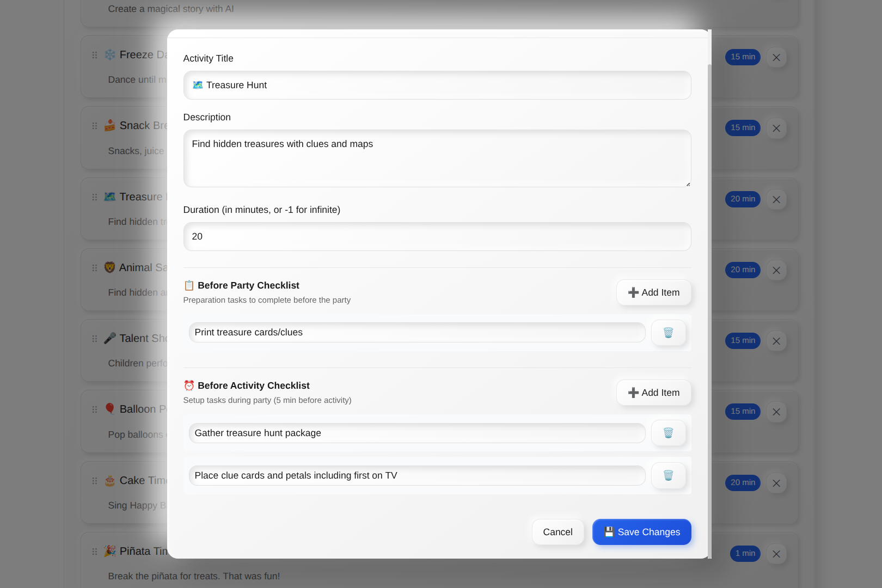Viewport: 882px width, 588px height.
Task: Edit the Activity Title field
Action: click(x=437, y=85)
